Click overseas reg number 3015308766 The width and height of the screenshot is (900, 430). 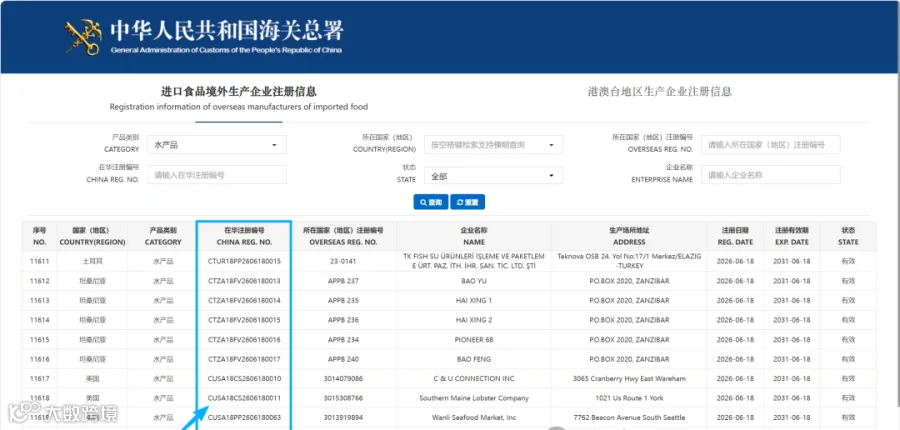coord(343,398)
